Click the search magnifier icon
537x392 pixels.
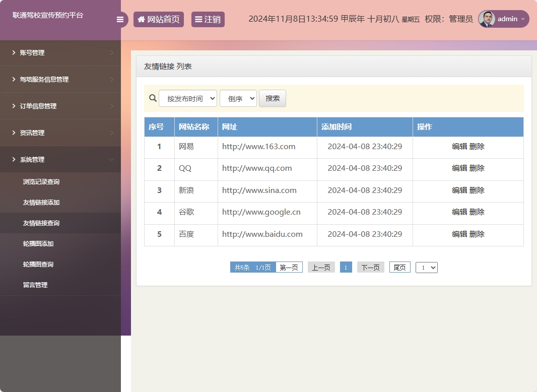click(153, 98)
